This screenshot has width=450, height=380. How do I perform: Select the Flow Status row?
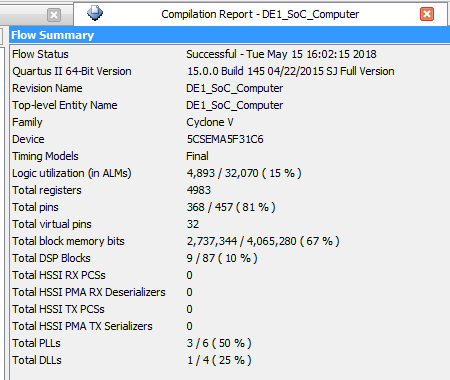[230, 54]
